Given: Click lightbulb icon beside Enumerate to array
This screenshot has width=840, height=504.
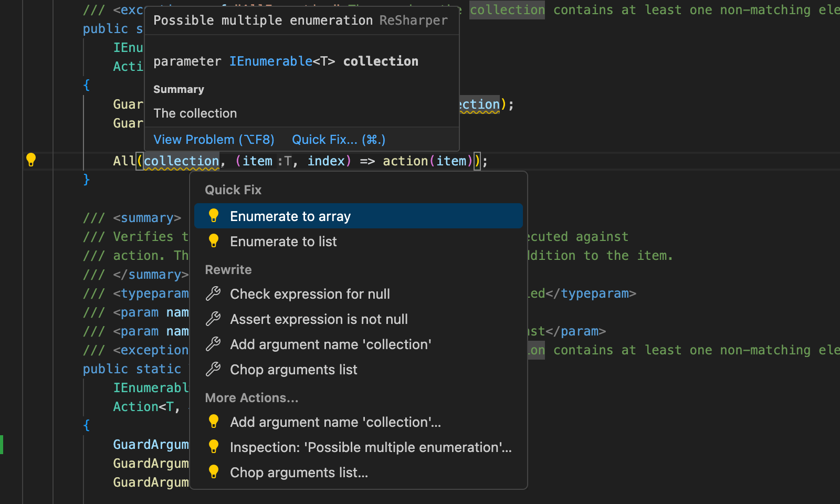Looking at the screenshot, I should click(214, 216).
